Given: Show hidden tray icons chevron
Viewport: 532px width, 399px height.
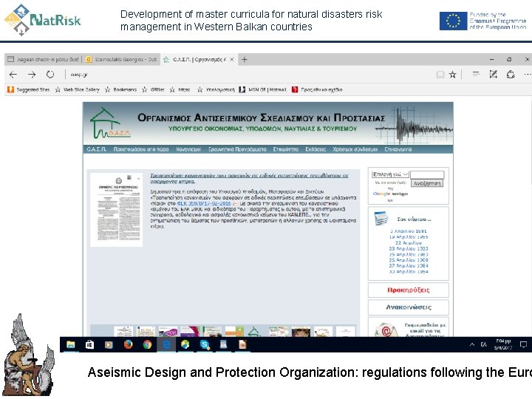Looking at the screenshot, I should click(x=472, y=345).
